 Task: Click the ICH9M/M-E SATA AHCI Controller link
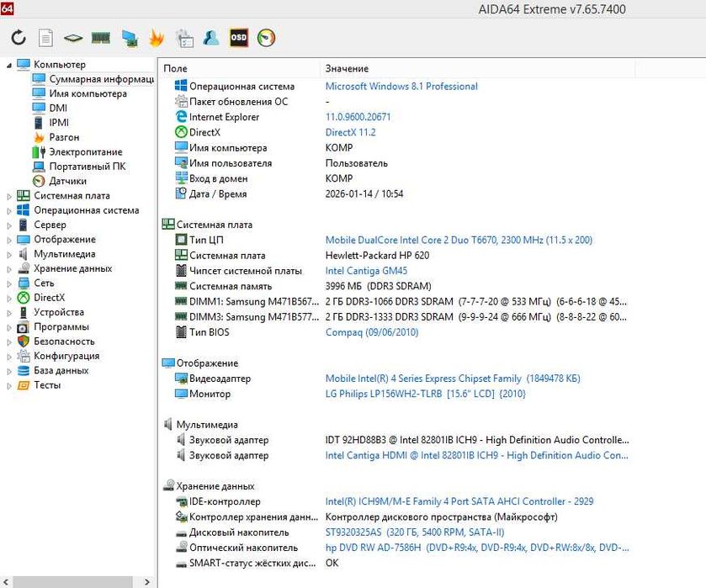(x=459, y=501)
